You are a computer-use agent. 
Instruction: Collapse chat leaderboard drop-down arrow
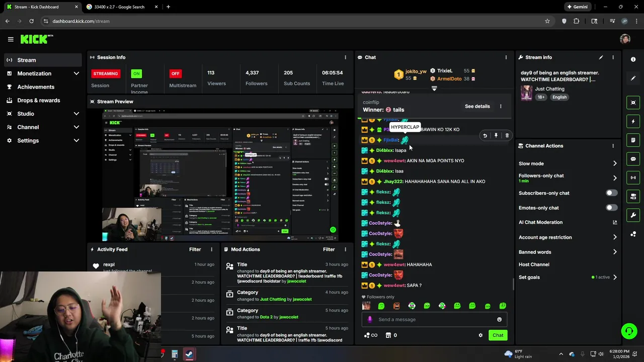tap(434, 88)
